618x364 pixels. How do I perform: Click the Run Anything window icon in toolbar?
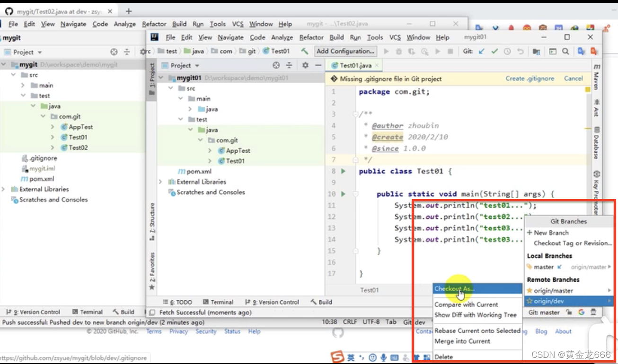pos(552,51)
